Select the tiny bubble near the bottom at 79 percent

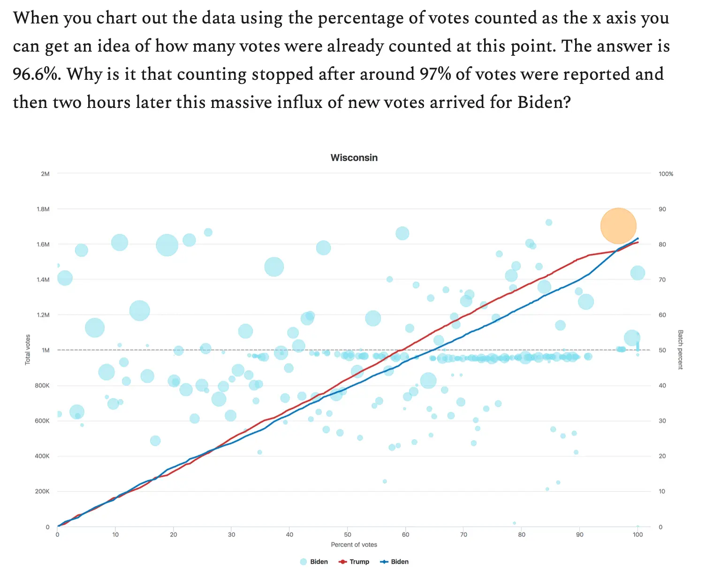(514, 523)
